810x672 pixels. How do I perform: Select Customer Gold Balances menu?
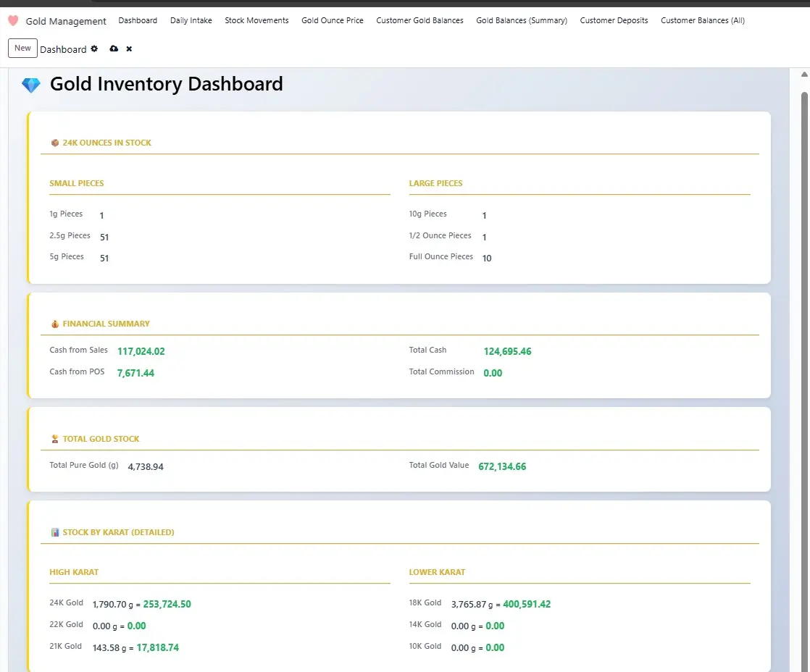[419, 20]
